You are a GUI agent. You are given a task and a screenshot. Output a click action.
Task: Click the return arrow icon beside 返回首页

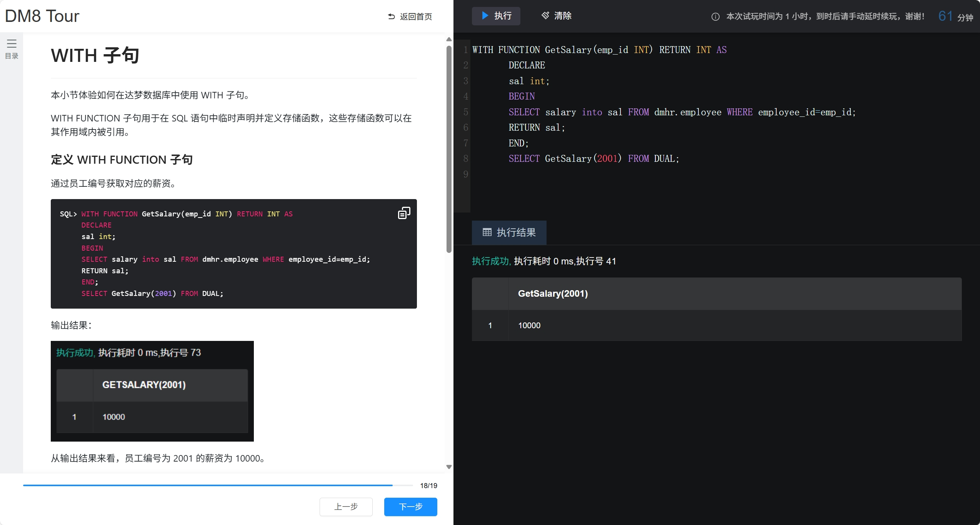pos(392,17)
